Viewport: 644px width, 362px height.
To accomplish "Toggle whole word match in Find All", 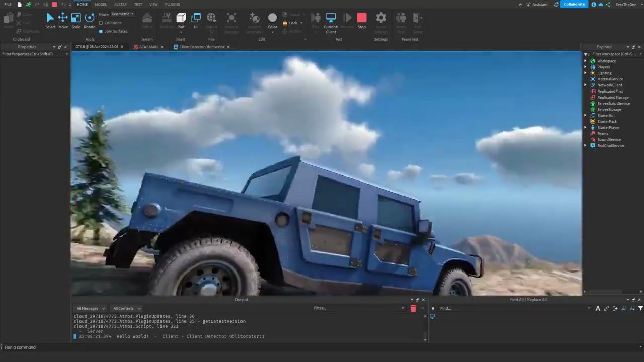I will click(x=606, y=308).
